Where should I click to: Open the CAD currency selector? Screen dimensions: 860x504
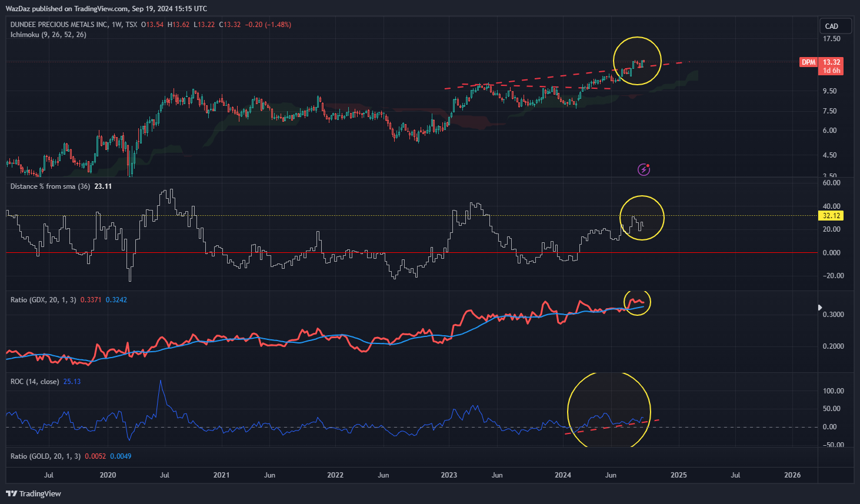tap(835, 26)
